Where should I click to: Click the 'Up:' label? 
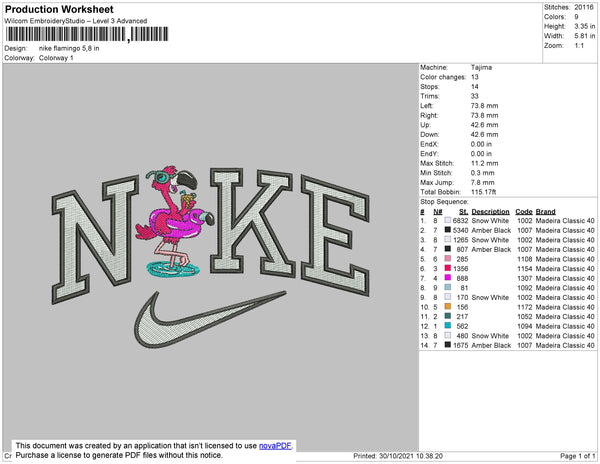[x=426, y=125]
